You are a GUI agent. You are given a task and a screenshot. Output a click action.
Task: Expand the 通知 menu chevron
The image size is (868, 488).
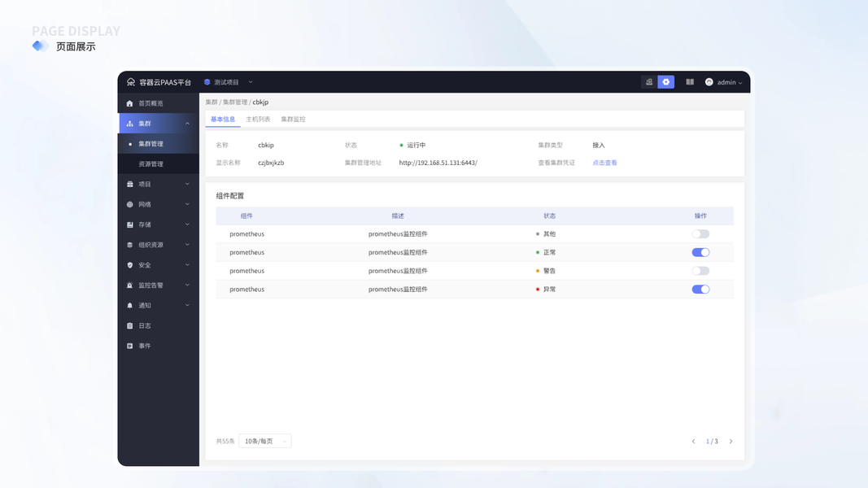click(187, 306)
